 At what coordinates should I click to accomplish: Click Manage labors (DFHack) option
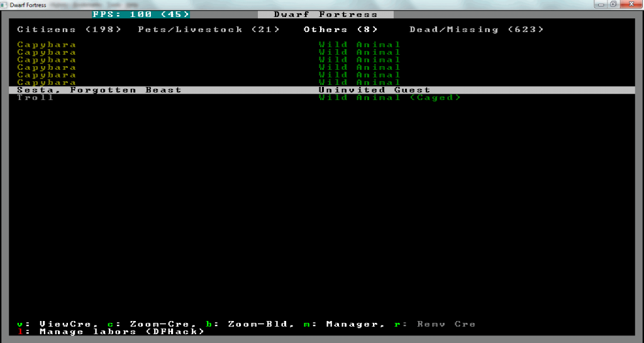point(111,332)
